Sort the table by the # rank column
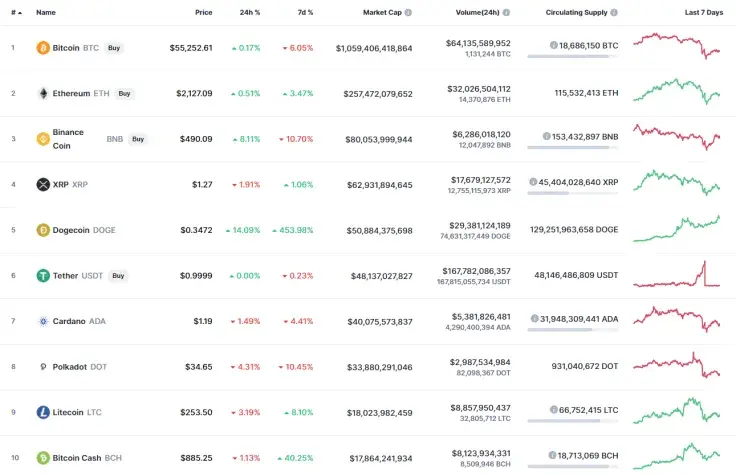736x475 pixels. (x=14, y=13)
